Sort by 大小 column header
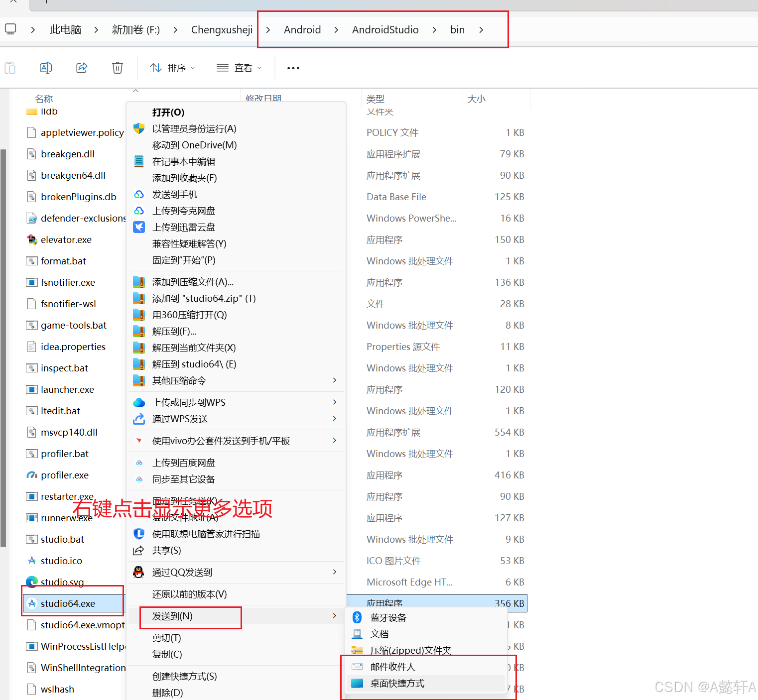 coord(477,99)
